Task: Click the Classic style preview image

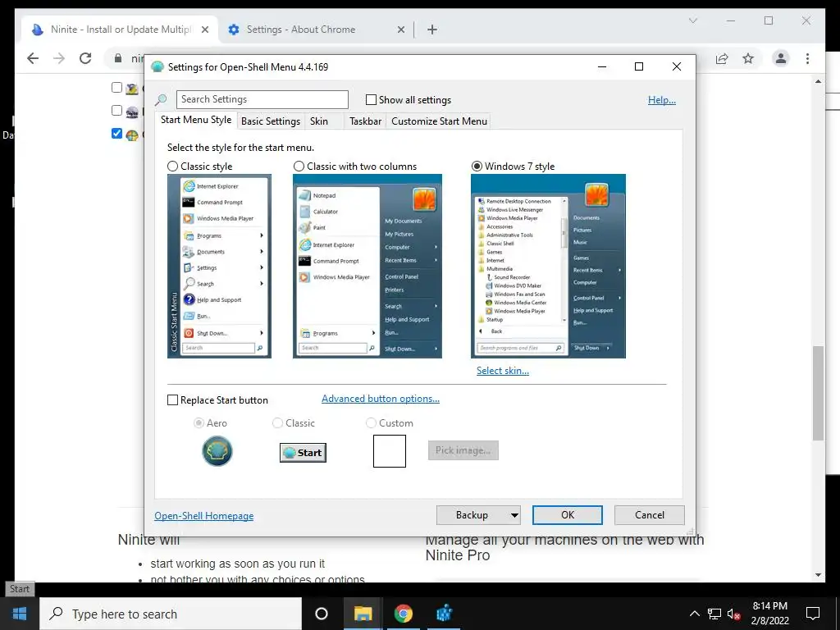Action: [x=219, y=267]
